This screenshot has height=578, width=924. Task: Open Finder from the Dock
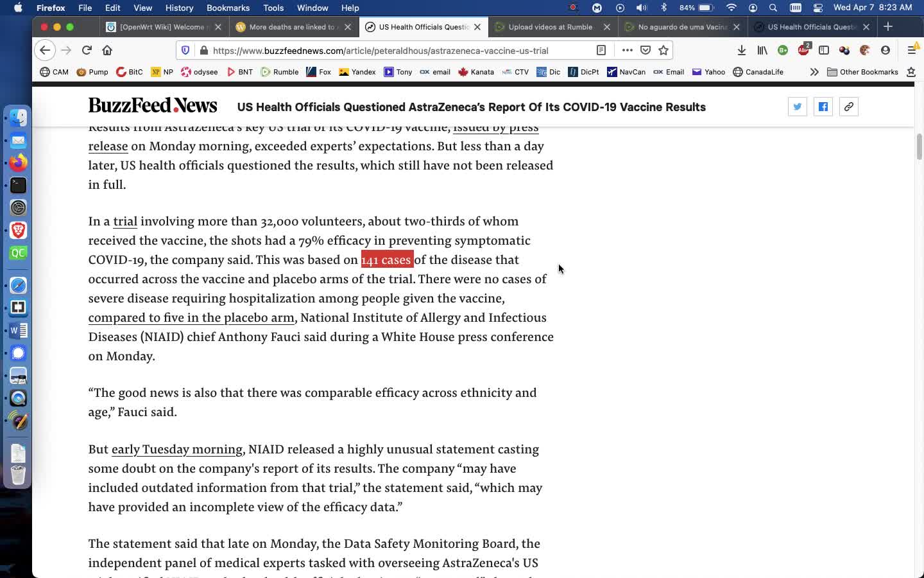pos(18,118)
